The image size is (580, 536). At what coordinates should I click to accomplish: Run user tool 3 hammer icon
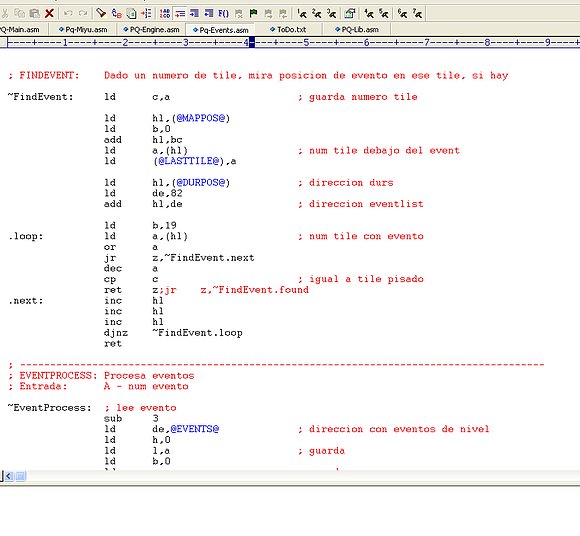331,14
